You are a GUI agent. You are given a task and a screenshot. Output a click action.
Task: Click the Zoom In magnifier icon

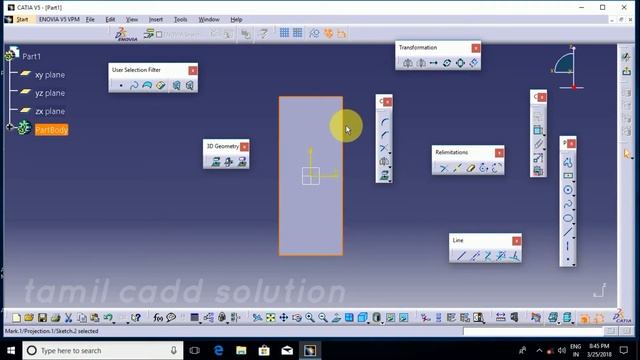(x=310, y=318)
